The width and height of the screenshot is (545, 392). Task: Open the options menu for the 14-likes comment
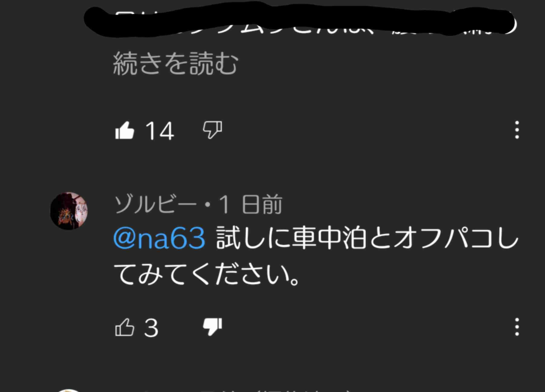(x=517, y=130)
